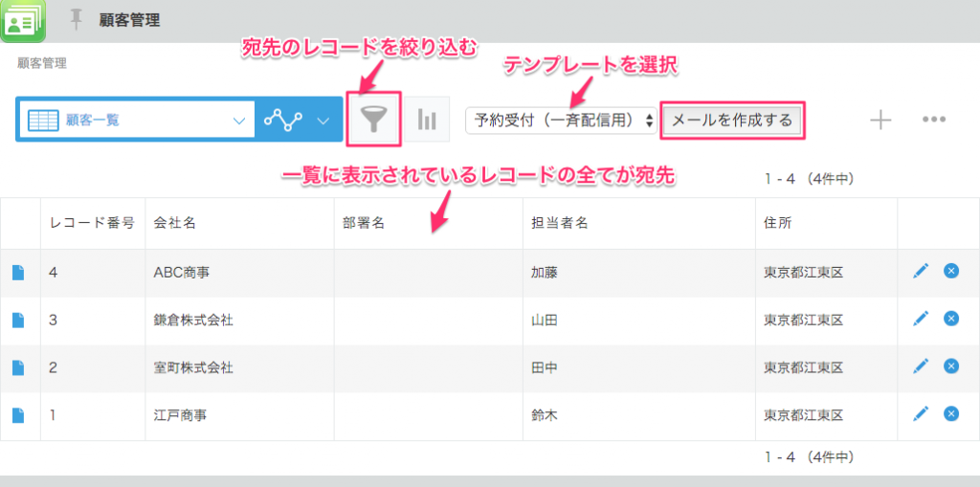The height and width of the screenshot is (487, 980).
Task: Edit the 室町株式会社 record with pencil icon
Action: pyautogui.click(x=920, y=365)
